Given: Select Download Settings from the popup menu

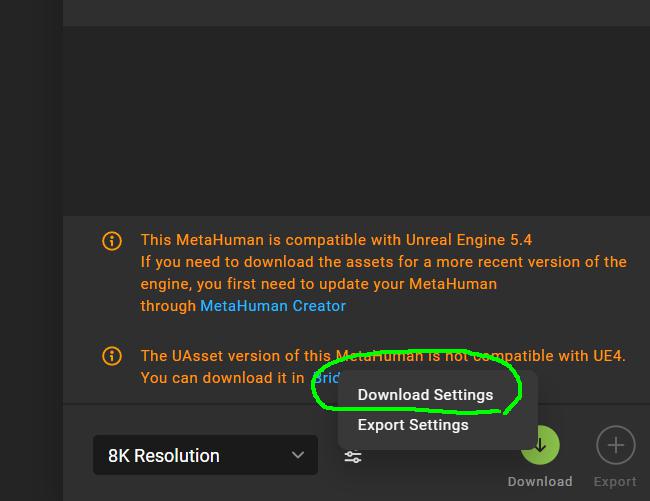Looking at the screenshot, I should pos(425,395).
